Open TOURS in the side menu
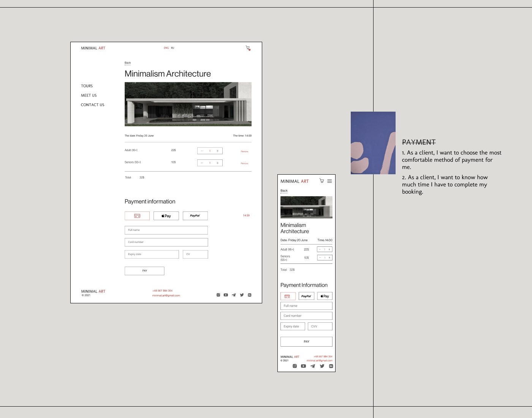 click(87, 86)
